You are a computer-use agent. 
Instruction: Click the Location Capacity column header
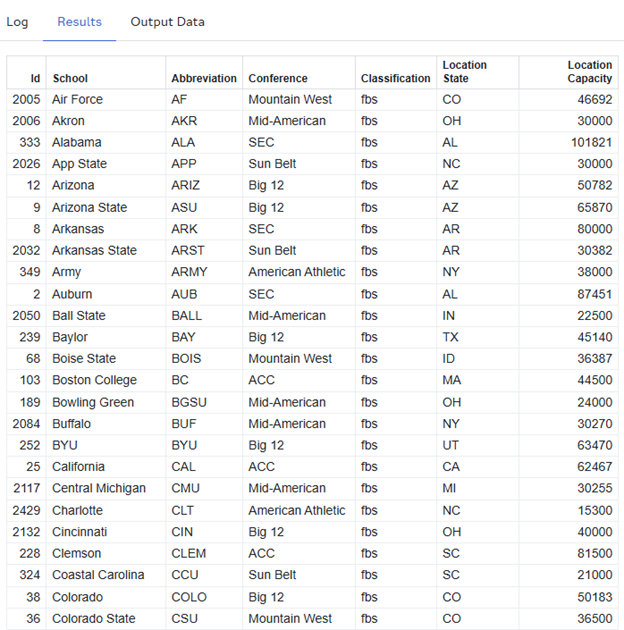point(589,71)
